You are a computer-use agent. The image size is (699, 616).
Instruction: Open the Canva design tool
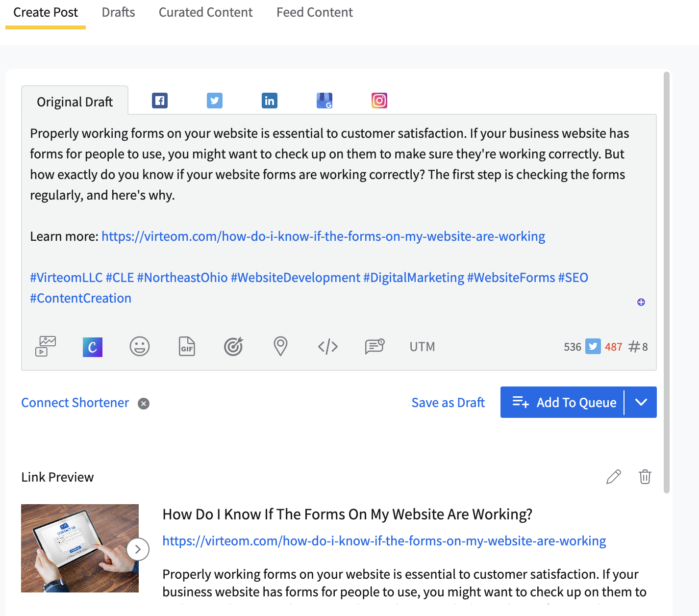93,347
